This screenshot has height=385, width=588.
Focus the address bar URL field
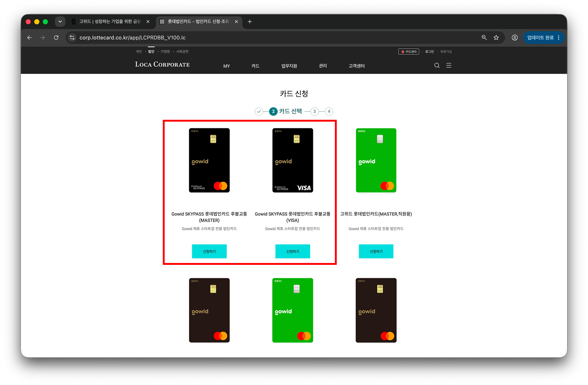275,38
